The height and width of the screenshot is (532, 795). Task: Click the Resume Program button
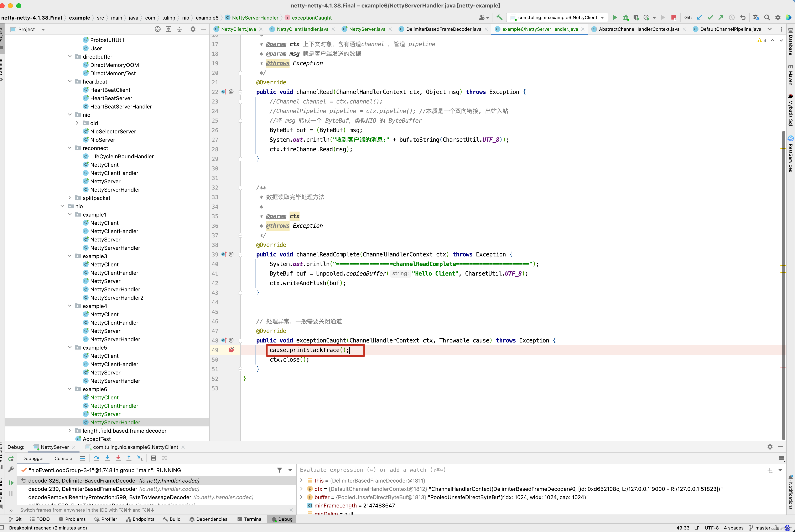pos(11,483)
